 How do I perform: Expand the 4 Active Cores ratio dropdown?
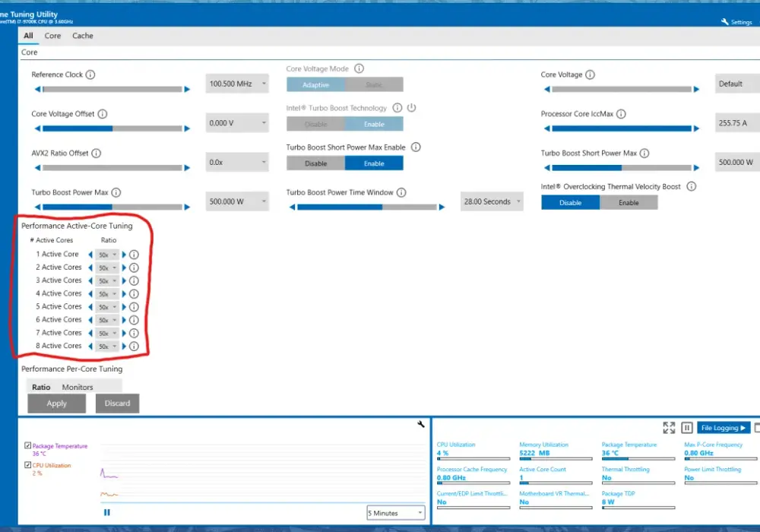(x=107, y=293)
